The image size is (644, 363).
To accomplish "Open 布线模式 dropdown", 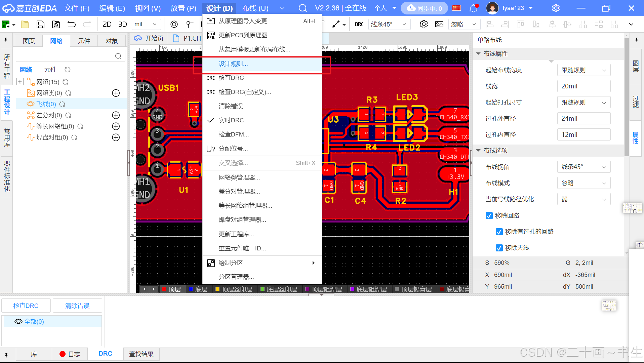I will pos(584,183).
